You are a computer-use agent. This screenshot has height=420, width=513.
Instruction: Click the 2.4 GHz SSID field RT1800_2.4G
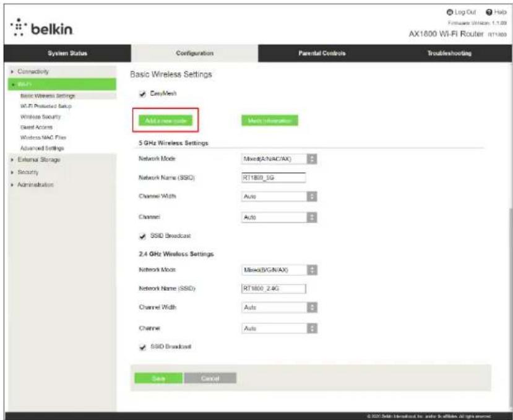[x=274, y=288]
